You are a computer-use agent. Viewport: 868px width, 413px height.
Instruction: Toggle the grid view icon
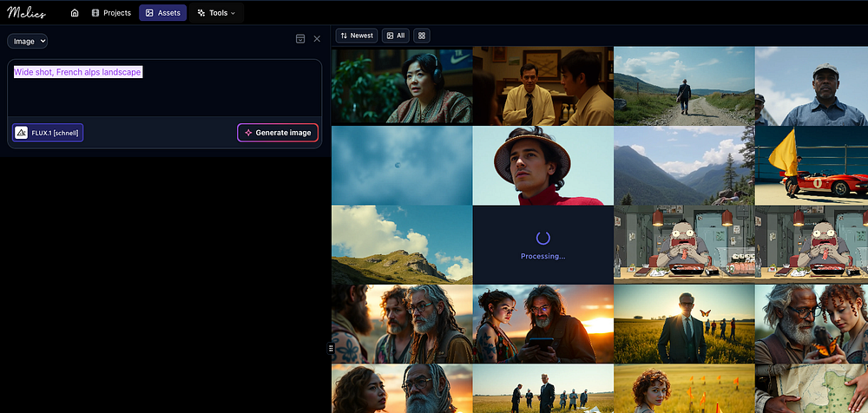pos(422,36)
